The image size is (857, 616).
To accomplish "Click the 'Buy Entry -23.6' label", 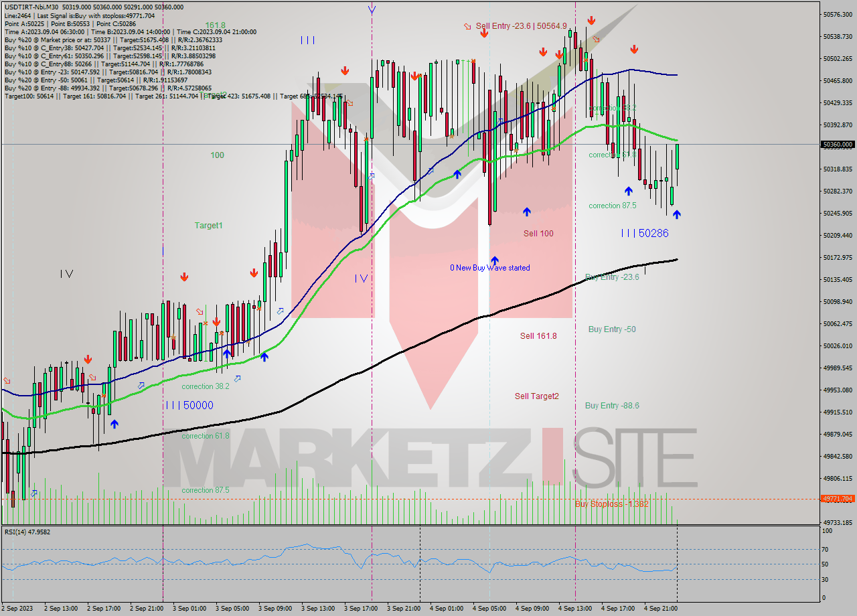I will point(612,277).
